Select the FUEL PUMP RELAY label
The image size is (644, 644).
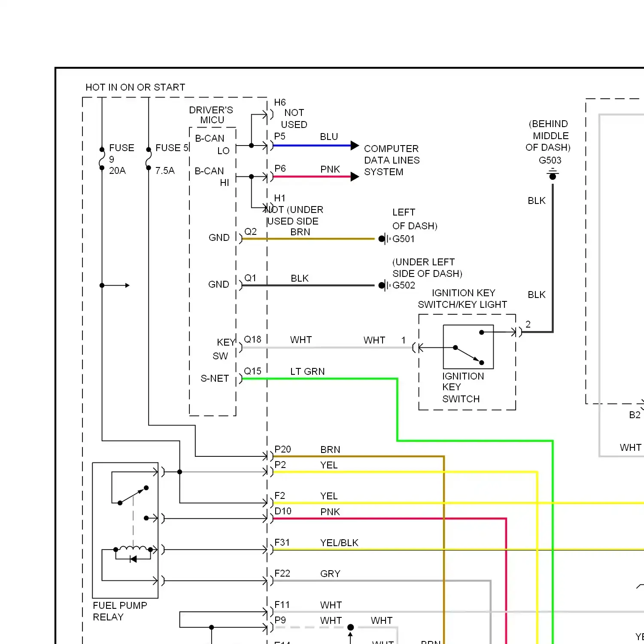[x=120, y=611]
